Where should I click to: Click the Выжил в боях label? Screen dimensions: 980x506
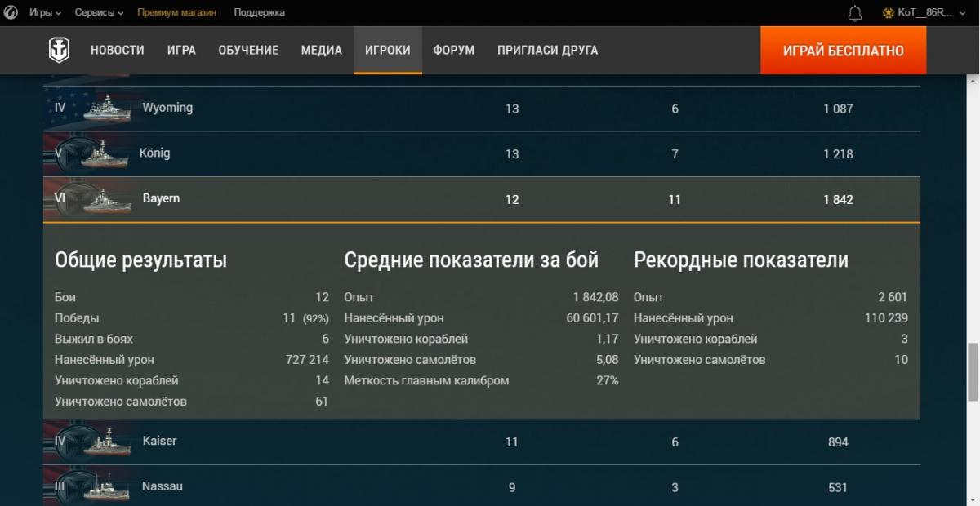(94, 339)
